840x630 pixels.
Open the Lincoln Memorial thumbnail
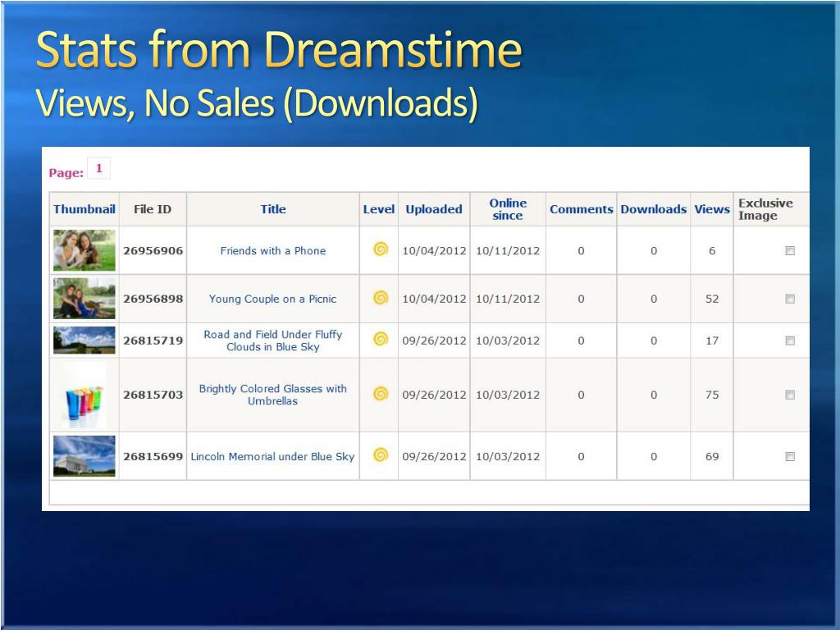click(84, 456)
